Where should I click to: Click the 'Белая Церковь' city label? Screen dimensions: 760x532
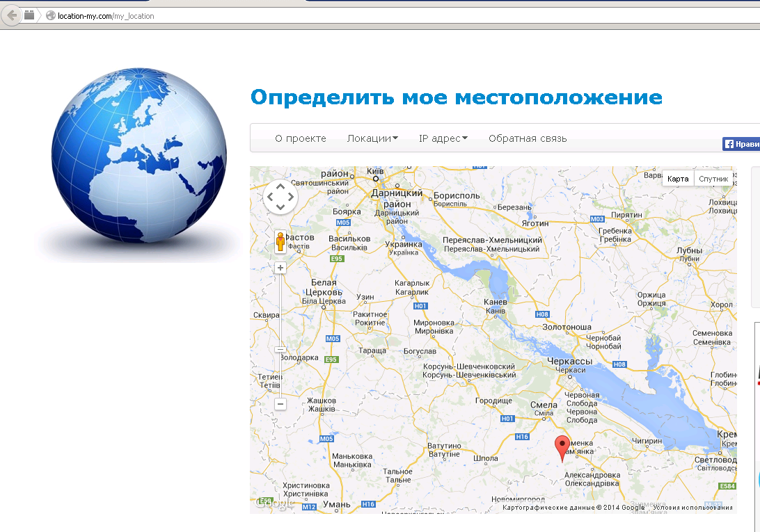coord(324,287)
